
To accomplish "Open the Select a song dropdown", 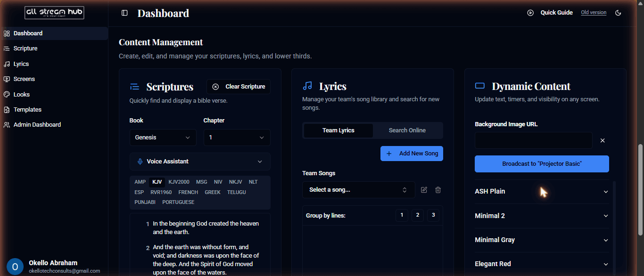I will pos(359,190).
